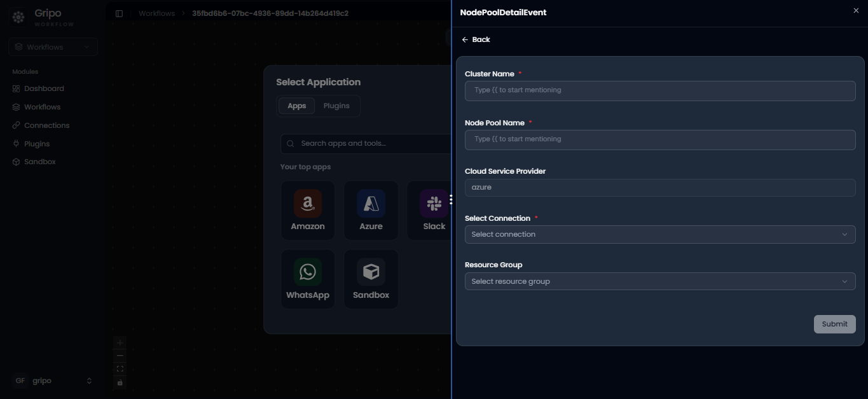Screen dimensions: 868x399
Task: Pick the Slack app icon
Action: pos(434,204)
